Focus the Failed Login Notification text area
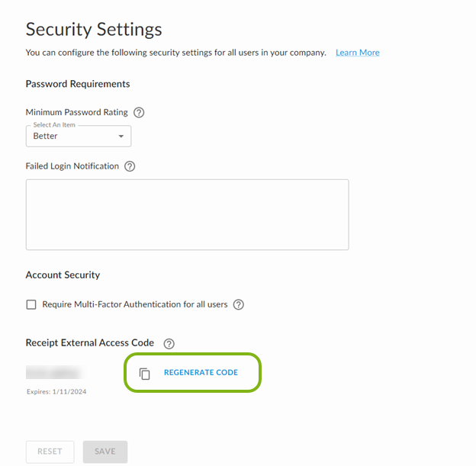Viewport: 476px width, 466px height. pos(187,214)
